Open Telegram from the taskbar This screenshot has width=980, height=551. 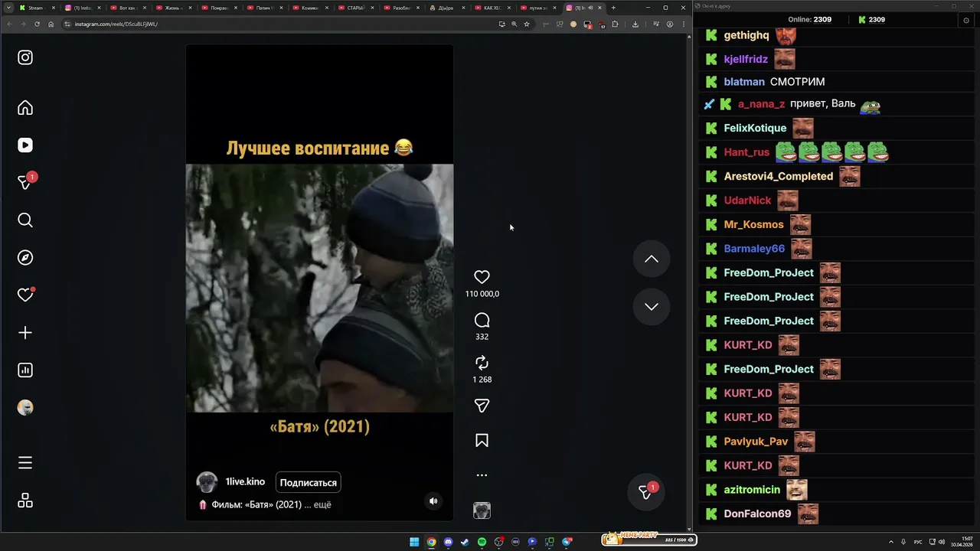click(x=567, y=542)
